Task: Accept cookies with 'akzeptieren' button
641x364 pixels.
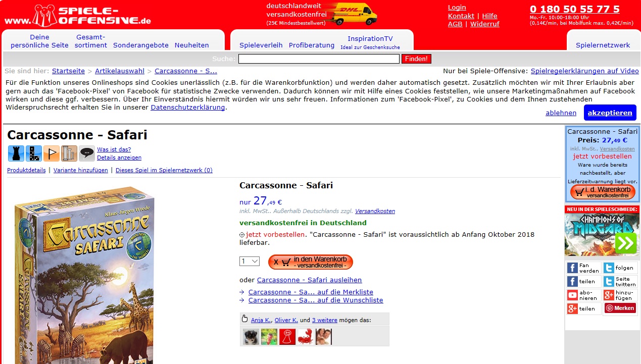Action: coord(610,113)
